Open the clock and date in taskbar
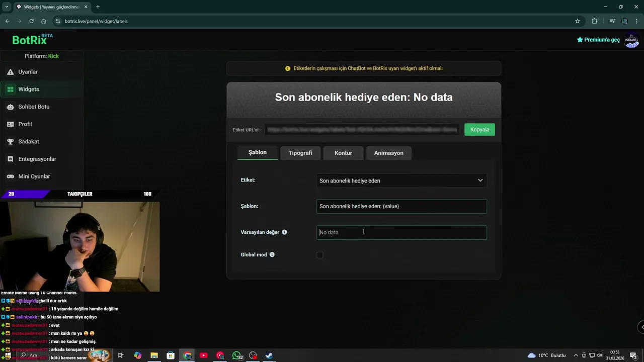This screenshot has width=644, height=362. (x=615, y=355)
